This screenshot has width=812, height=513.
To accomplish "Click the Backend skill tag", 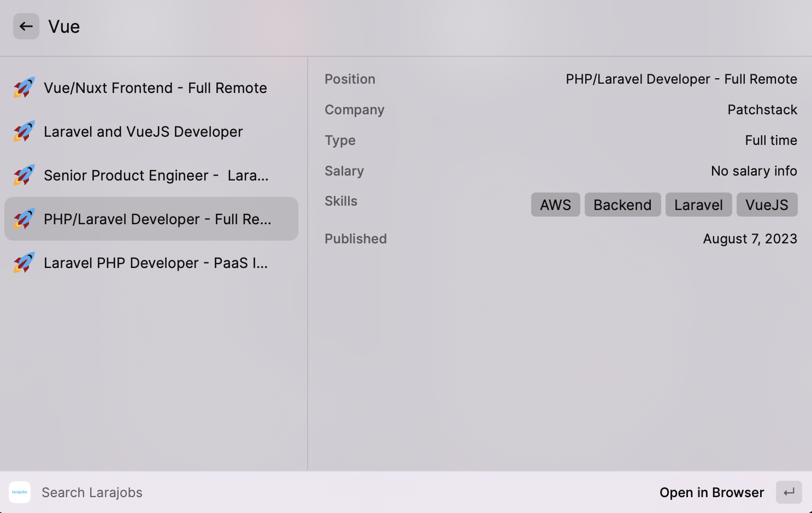I will pyautogui.click(x=623, y=205).
